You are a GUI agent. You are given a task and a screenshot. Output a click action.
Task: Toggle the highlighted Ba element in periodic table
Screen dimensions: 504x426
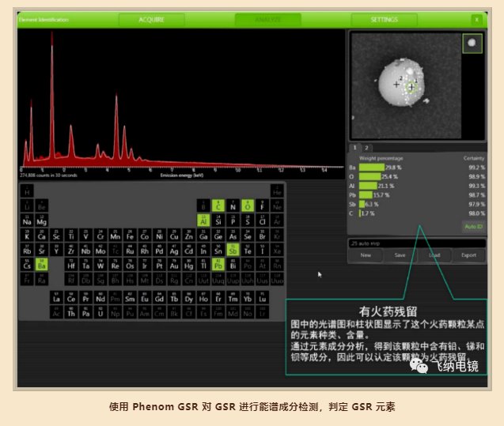pyautogui.click(x=42, y=266)
